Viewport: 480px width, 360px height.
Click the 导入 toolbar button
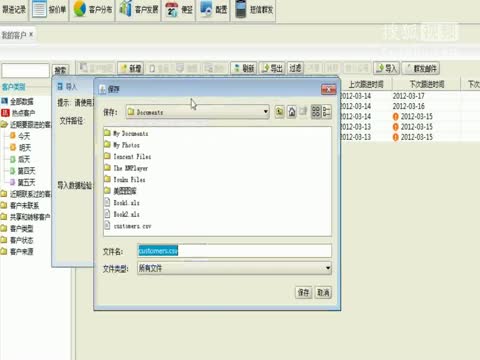tap(386, 68)
